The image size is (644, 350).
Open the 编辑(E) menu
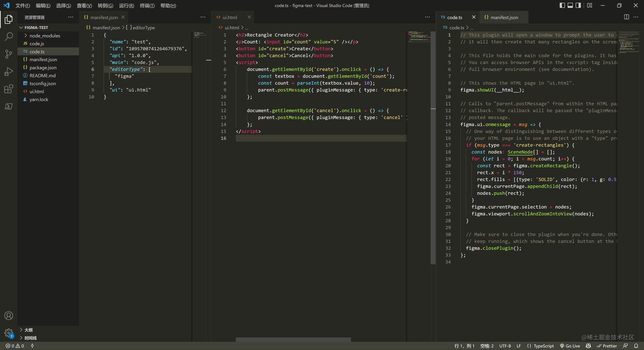tap(43, 6)
